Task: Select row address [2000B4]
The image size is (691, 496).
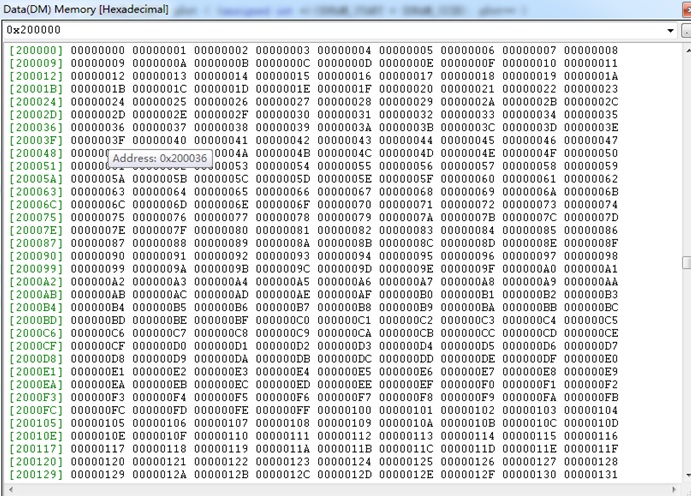Action: point(36,307)
